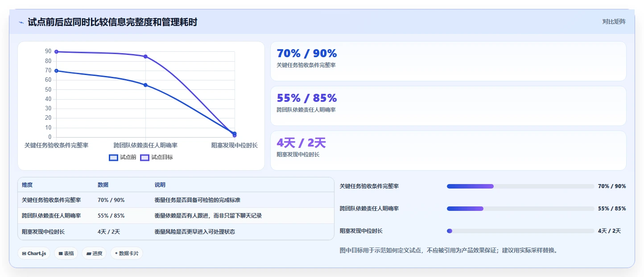The height and width of the screenshot is (277, 644).
Task: Click the lightning icon beside the title
Action: pos(21,22)
